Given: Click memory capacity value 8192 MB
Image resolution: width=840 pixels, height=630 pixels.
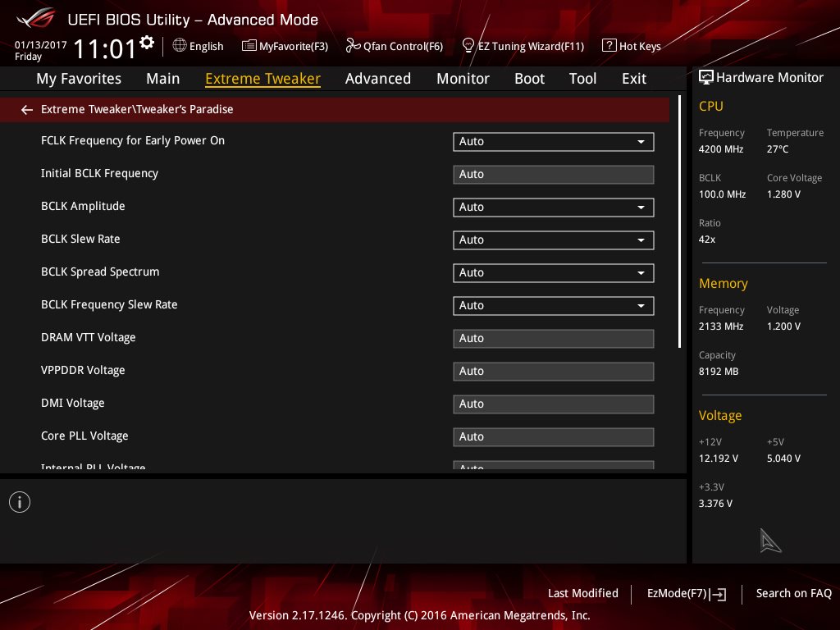Looking at the screenshot, I should (719, 372).
